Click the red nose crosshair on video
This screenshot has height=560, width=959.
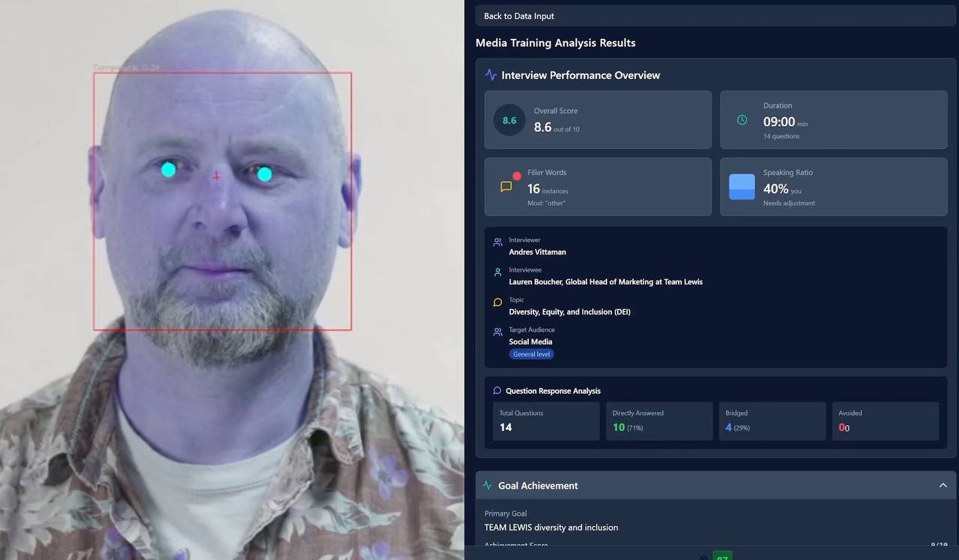(217, 177)
